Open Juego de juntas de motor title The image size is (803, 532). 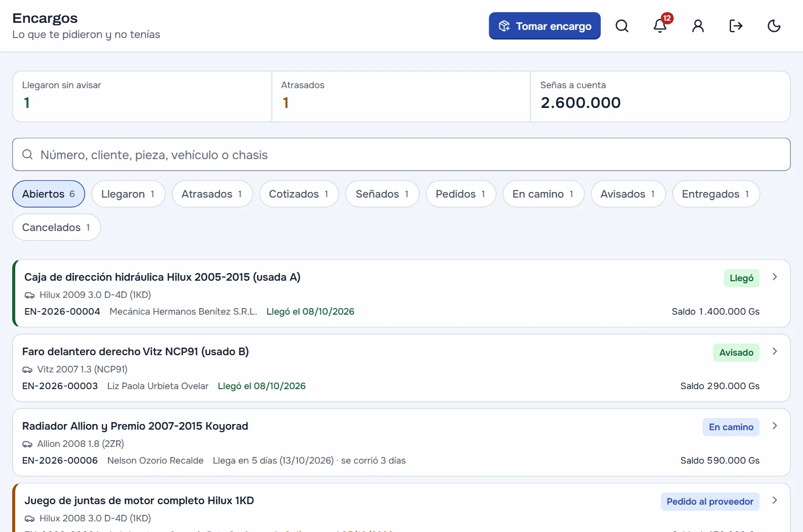139,501
